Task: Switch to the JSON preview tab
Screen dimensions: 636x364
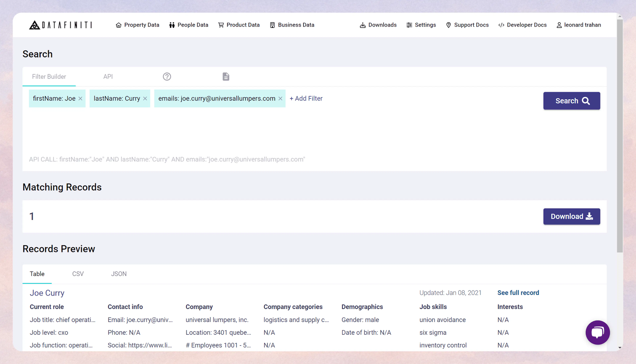Action: (119, 274)
